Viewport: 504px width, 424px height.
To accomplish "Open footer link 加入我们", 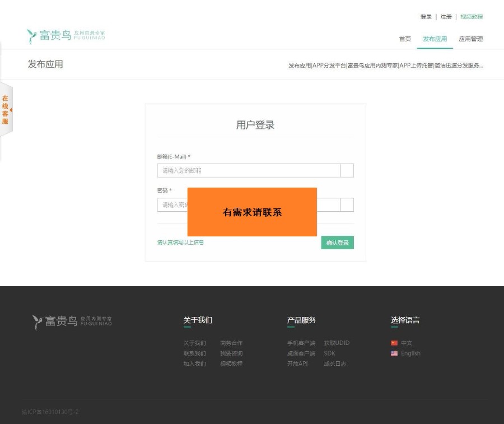I will 194,364.
